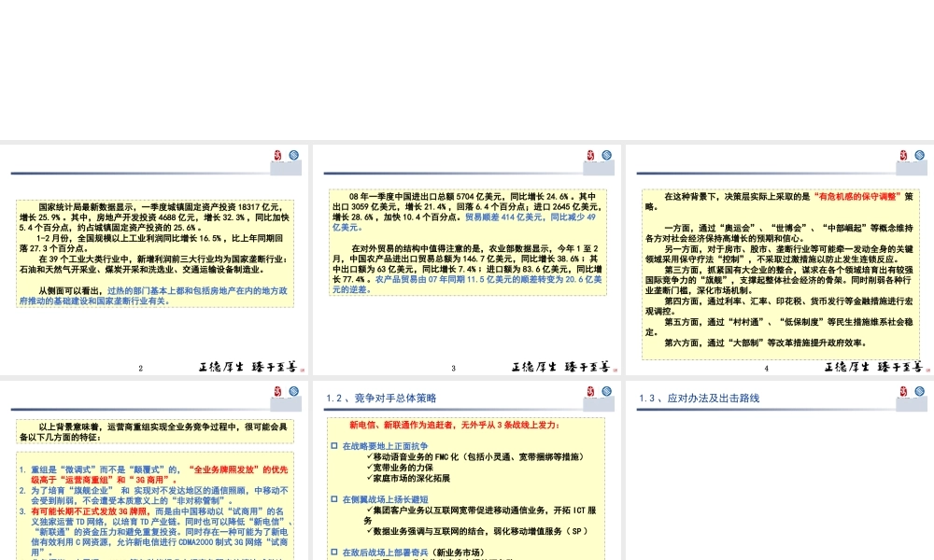Click the red text 有可能长期不正式发放3G牌照
This screenshot has width=934, height=560.
pyautogui.click(x=90, y=511)
